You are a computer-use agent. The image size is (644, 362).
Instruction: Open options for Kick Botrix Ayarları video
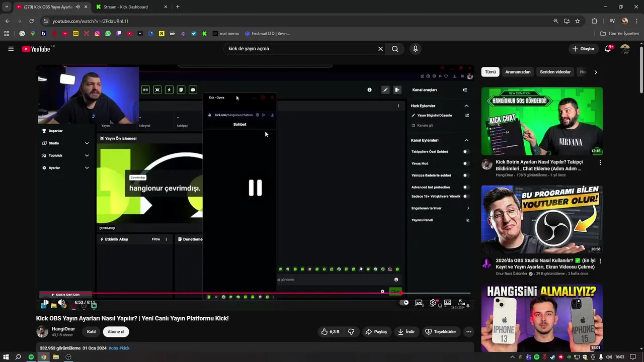coord(600,162)
